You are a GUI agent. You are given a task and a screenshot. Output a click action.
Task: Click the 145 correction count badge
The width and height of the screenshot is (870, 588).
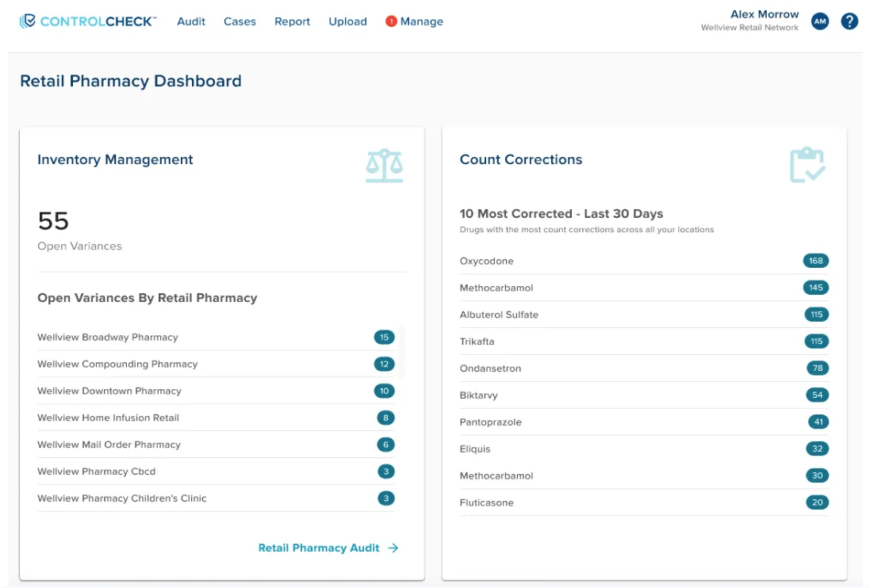[815, 288]
